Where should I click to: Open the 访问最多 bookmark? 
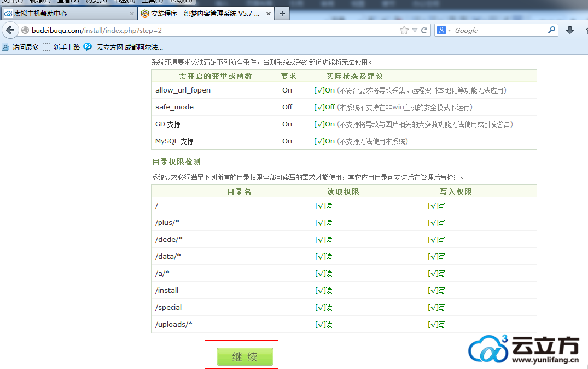21,47
